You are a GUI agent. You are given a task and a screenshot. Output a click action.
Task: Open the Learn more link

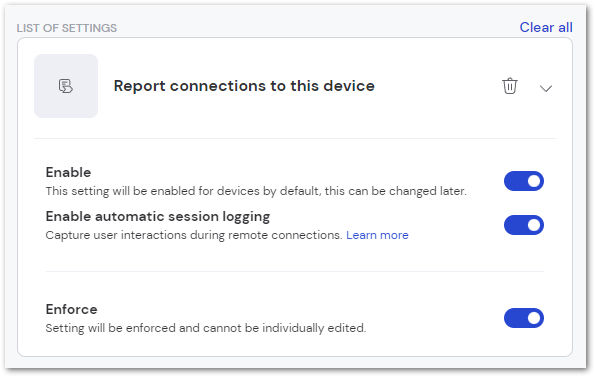[377, 235]
